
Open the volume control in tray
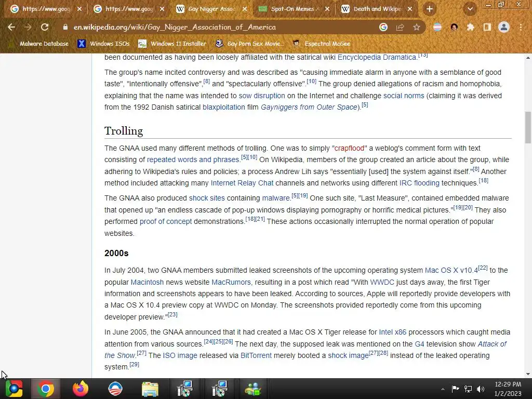click(481, 389)
